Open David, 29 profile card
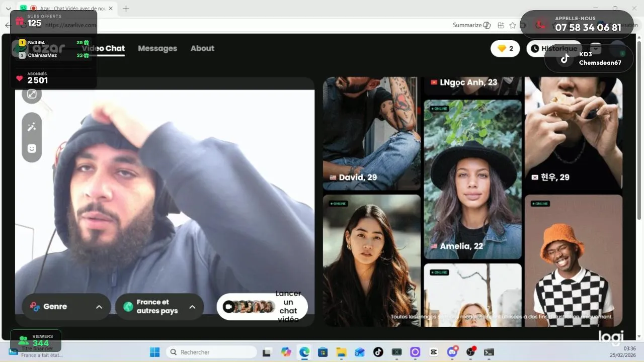 (371, 133)
